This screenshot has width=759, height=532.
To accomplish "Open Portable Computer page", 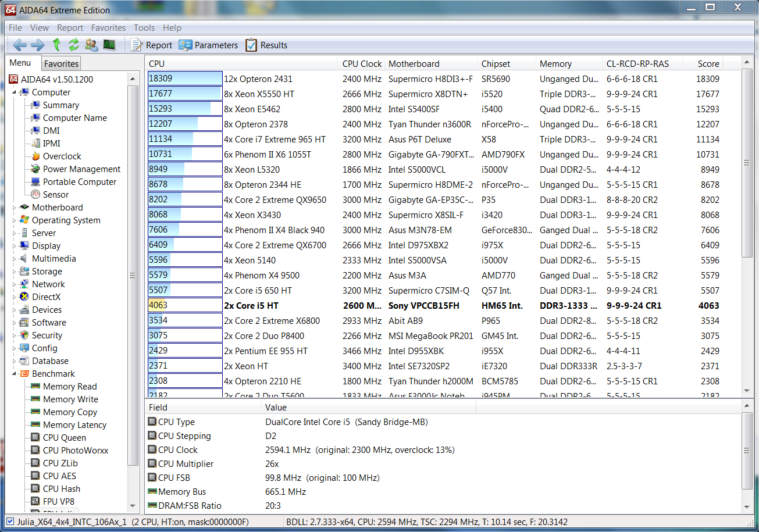I will pyautogui.click(x=80, y=182).
